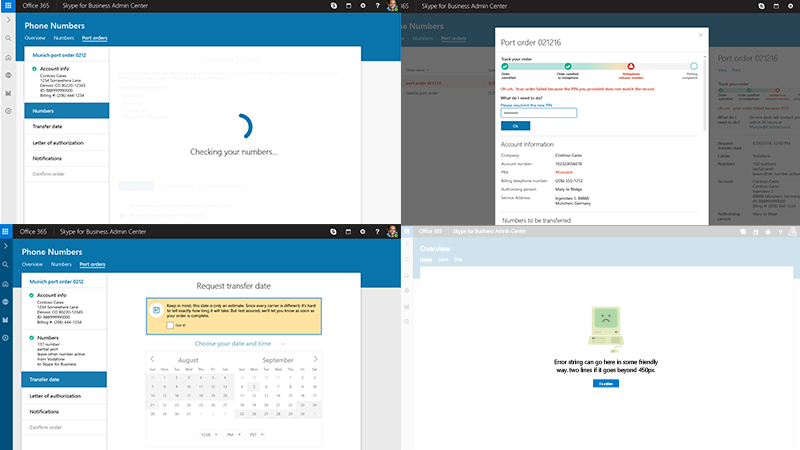Click blue action button under Overview error message
The width and height of the screenshot is (800, 450).
(x=606, y=384)
